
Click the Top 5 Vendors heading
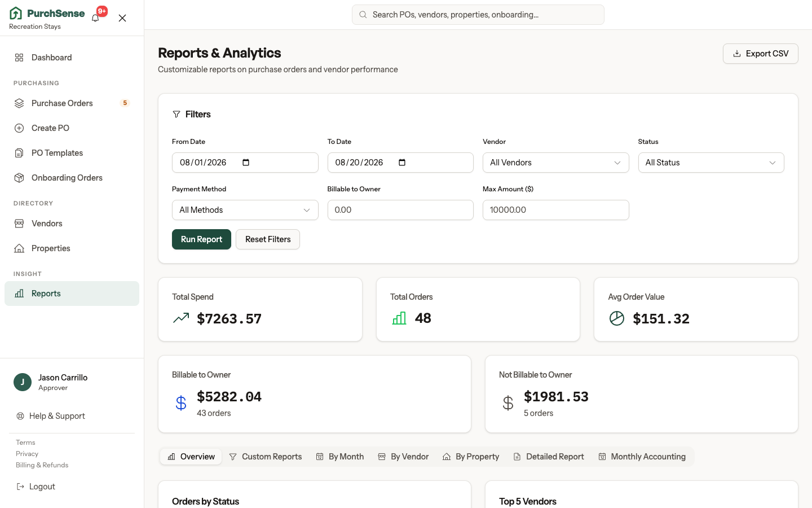(x=528, y=501)
